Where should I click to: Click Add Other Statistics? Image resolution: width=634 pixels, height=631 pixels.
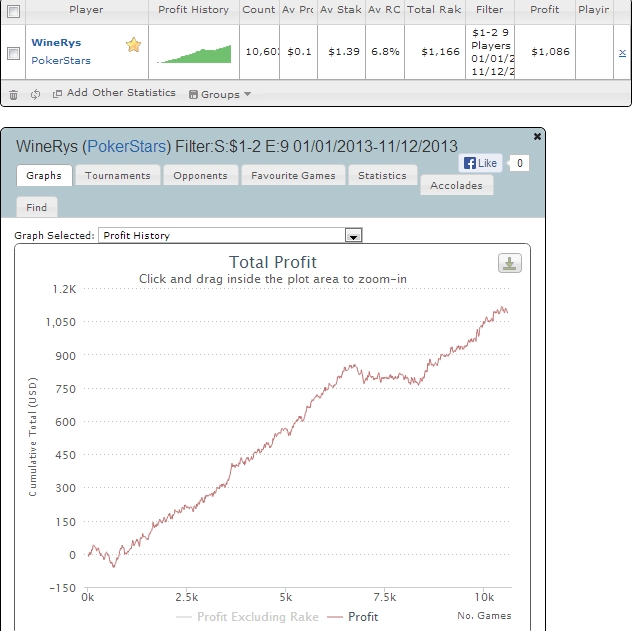point(114,93)
